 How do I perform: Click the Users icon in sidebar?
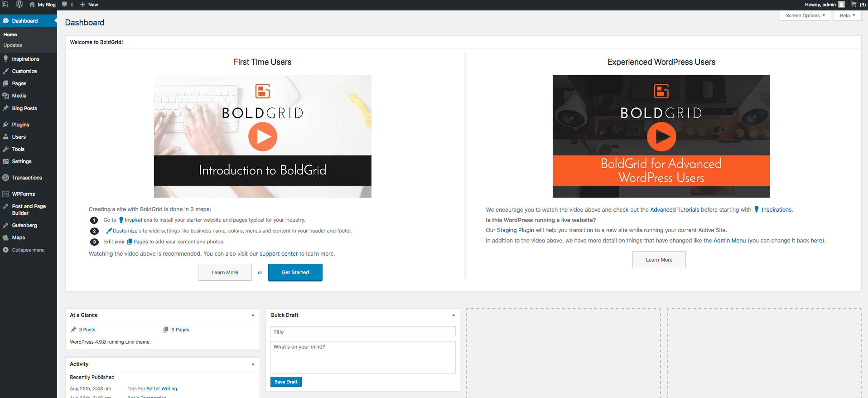pos(6,137)
